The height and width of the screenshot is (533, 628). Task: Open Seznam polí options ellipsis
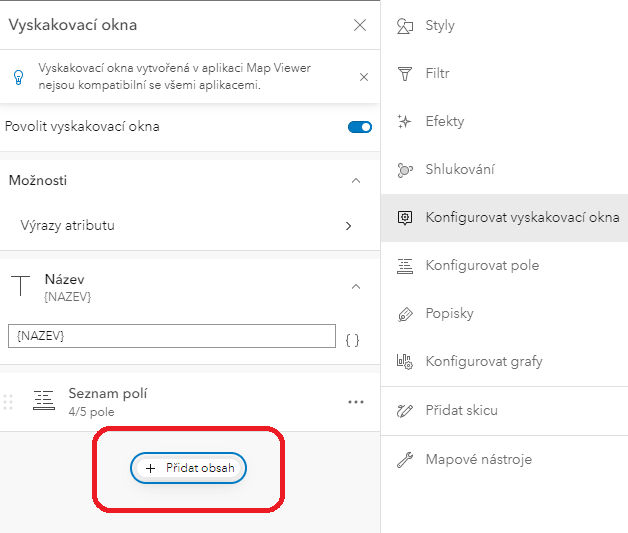[x=356, y=402]
